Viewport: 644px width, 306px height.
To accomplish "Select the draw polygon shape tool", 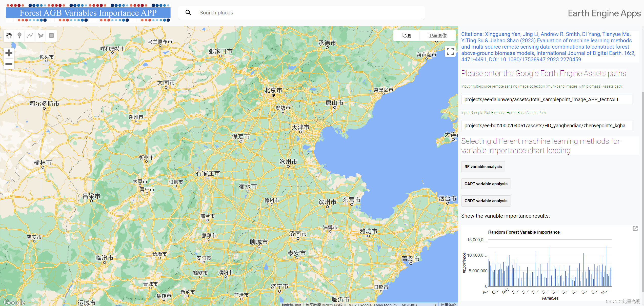I will pos(41,36).
